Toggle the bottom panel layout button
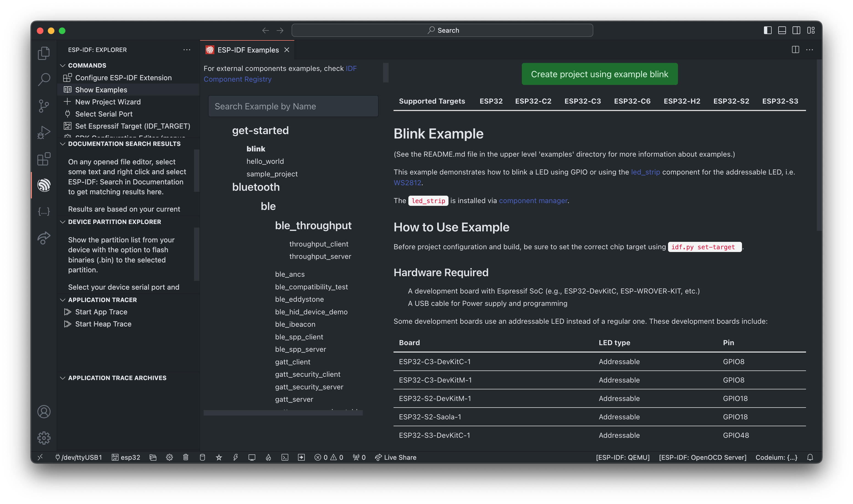Screen dimensions: 853x504 [x=782, y=30]
